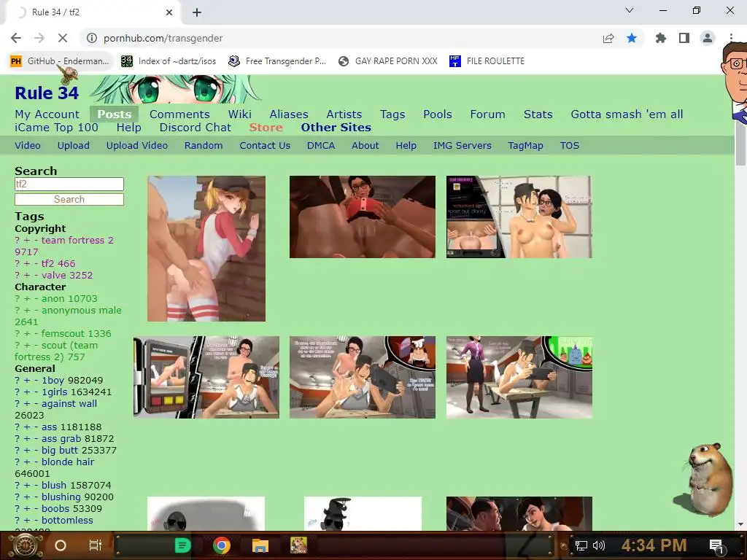This screenshot has height=560, width=747.
Task: Click the browser forward arrow
Action: [39, 38]
